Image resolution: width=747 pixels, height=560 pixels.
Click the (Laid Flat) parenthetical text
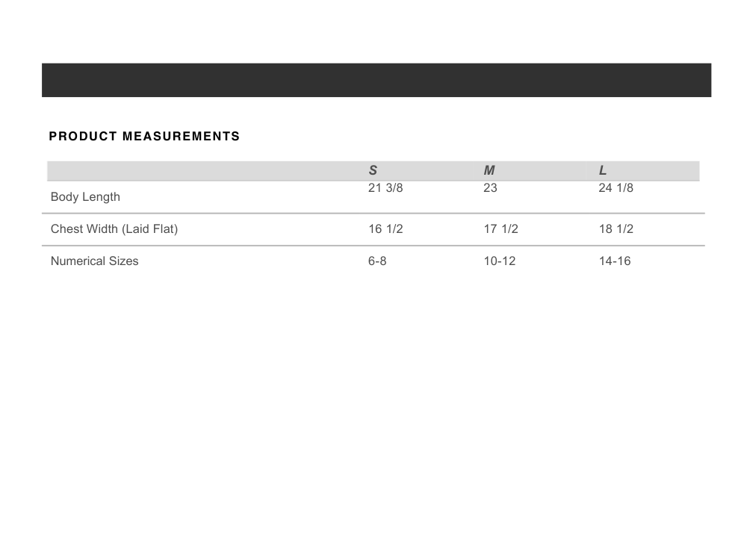tap(150, 229)
